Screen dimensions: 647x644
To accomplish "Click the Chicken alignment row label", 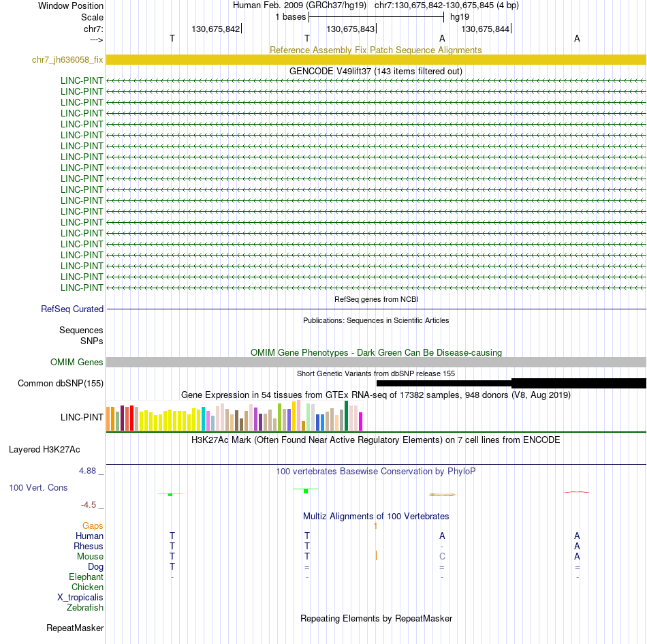I will 87,587.
